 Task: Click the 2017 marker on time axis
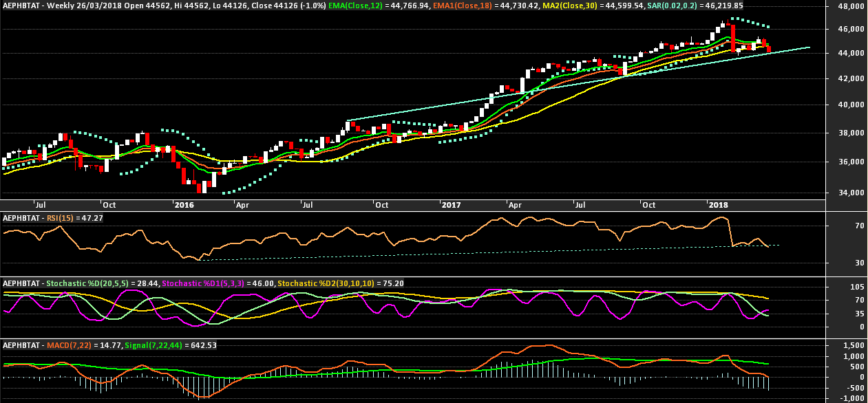[451, 205]
